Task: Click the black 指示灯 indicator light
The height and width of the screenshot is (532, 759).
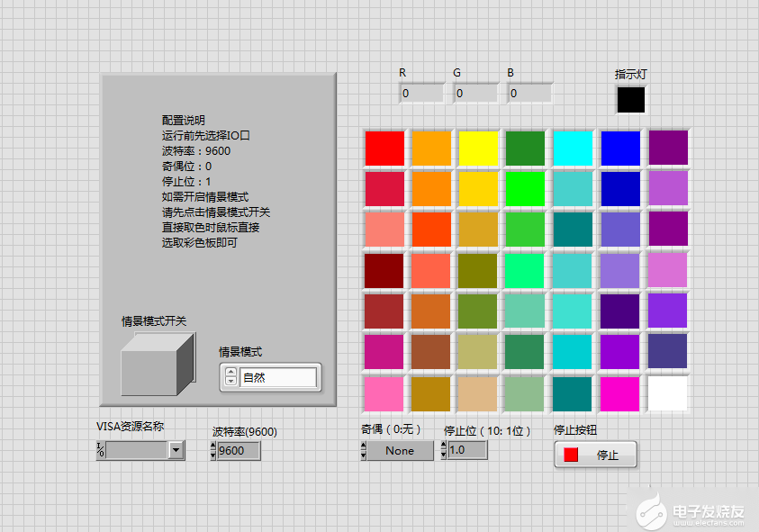Action: click(x=630, y=99)
